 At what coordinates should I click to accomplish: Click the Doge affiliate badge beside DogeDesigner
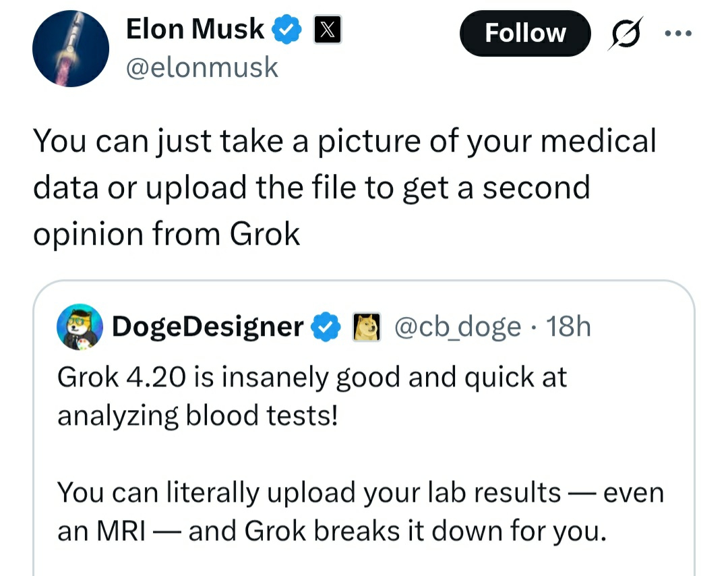pos(366,327)
